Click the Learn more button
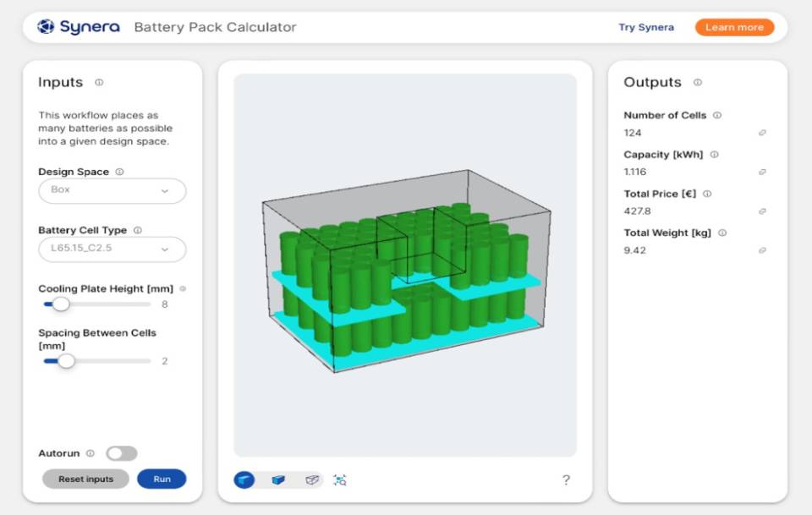Screen dimensions: 812x515 point(734,27)
